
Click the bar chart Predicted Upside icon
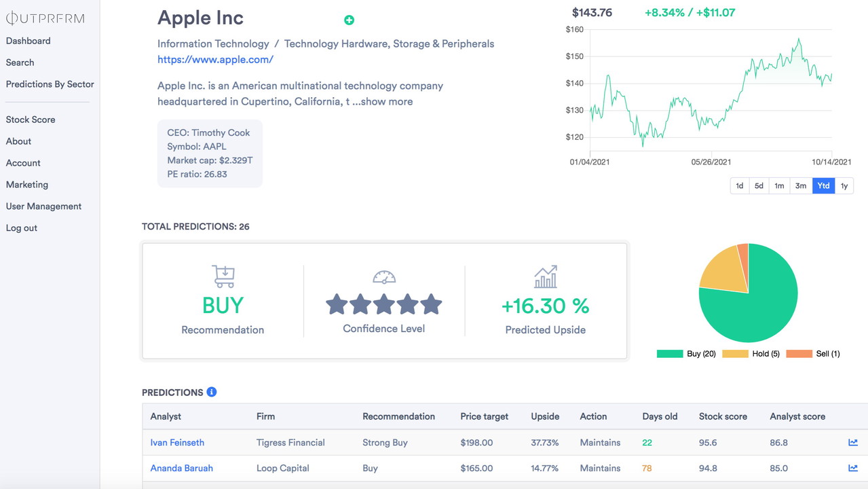(546, 276)
